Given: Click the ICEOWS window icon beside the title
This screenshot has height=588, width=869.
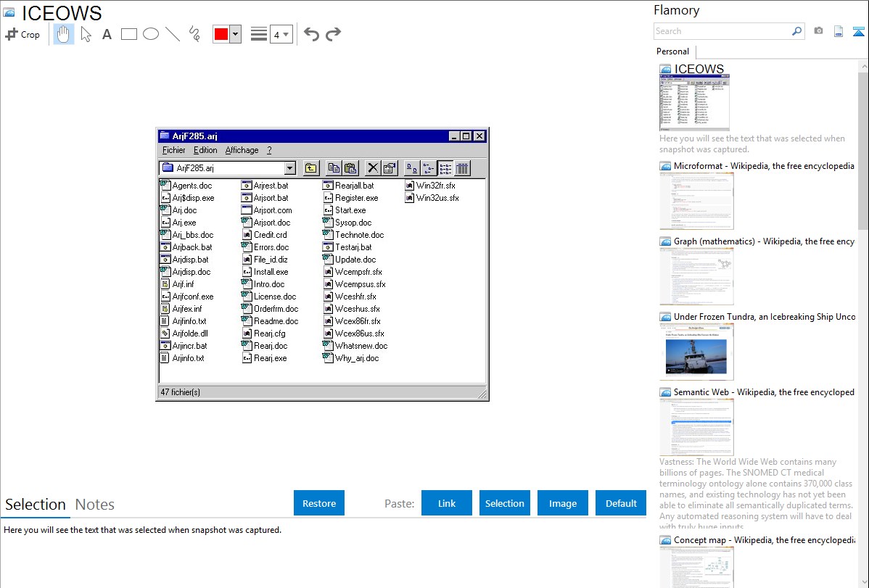Looking at the screenshot, I should point(9,12).
